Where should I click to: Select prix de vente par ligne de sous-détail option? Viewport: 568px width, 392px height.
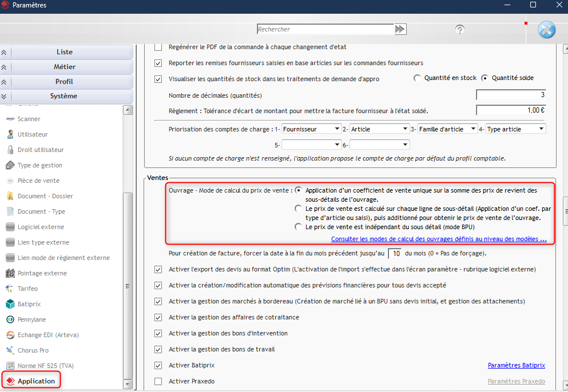coord(298,209)
